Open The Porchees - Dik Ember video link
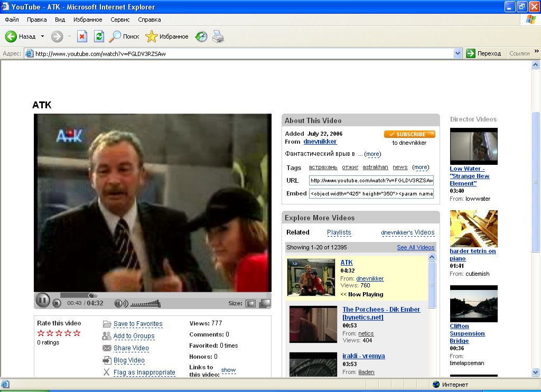 [381, 313]
